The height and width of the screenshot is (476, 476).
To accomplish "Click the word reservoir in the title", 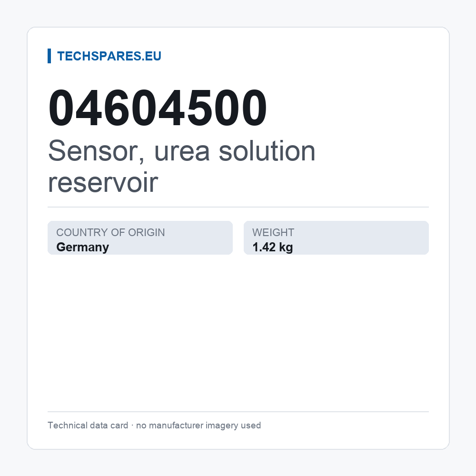I will (103, 182).
